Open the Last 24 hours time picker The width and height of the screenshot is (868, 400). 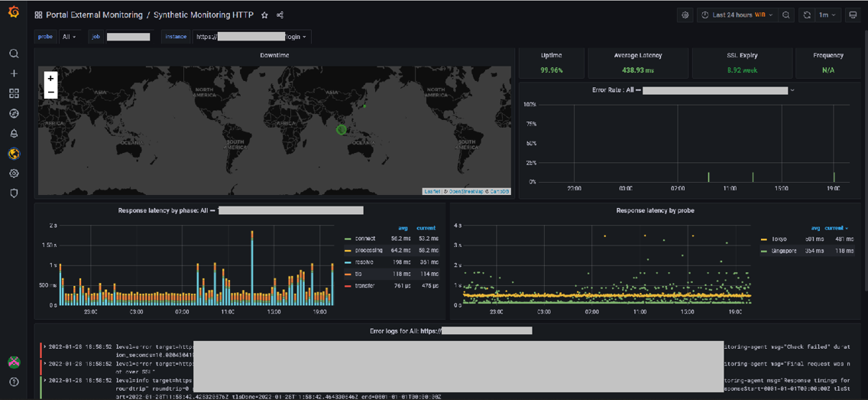[737, 15]
